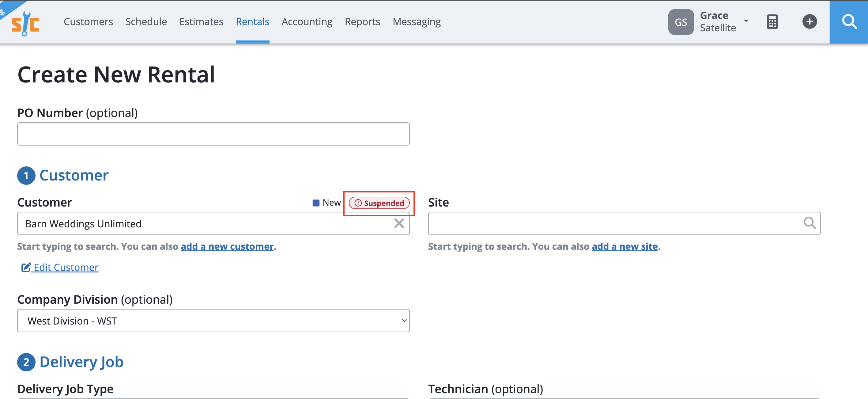Click the plus quick-add icon
The image size is (868, 399).
810,22
